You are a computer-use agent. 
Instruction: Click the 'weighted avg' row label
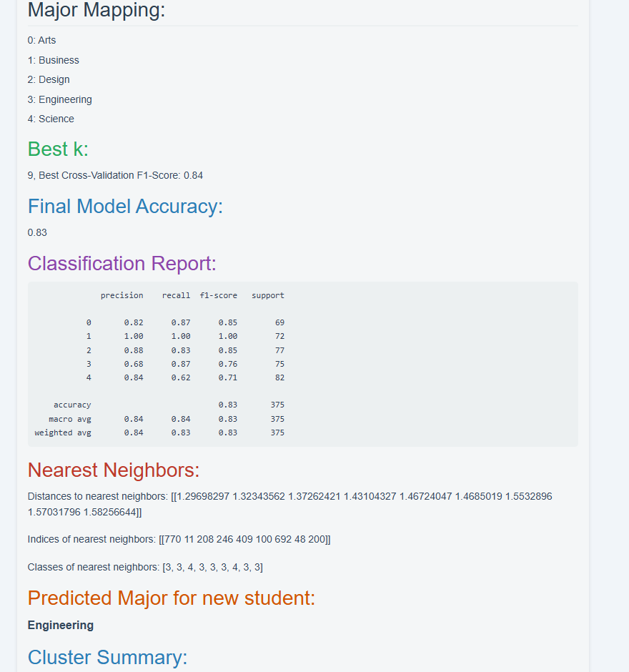click(x=63, y=433)
